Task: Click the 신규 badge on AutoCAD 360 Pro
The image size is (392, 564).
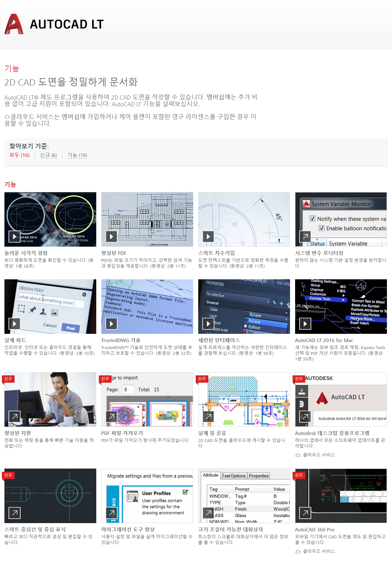Action: point(299,475)
